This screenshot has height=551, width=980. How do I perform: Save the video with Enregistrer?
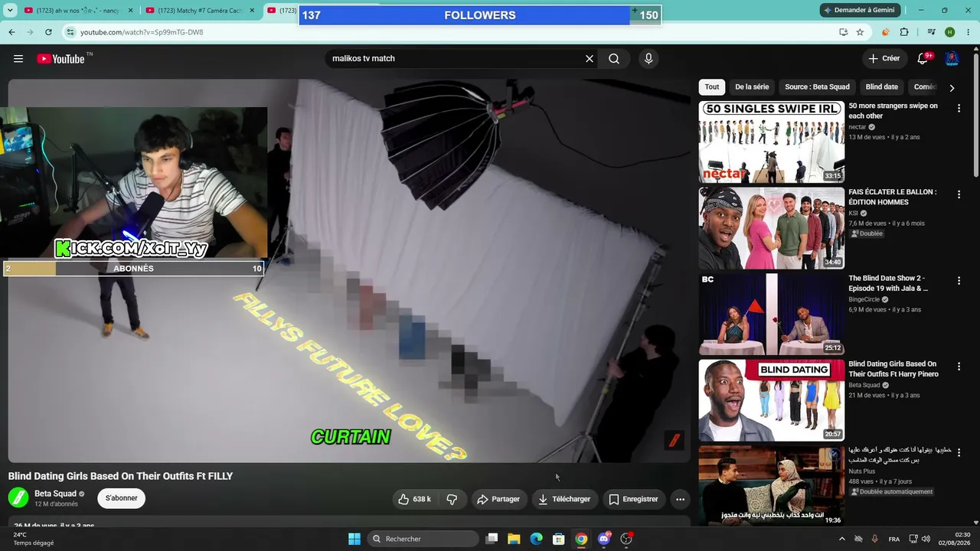coord(633,499)
